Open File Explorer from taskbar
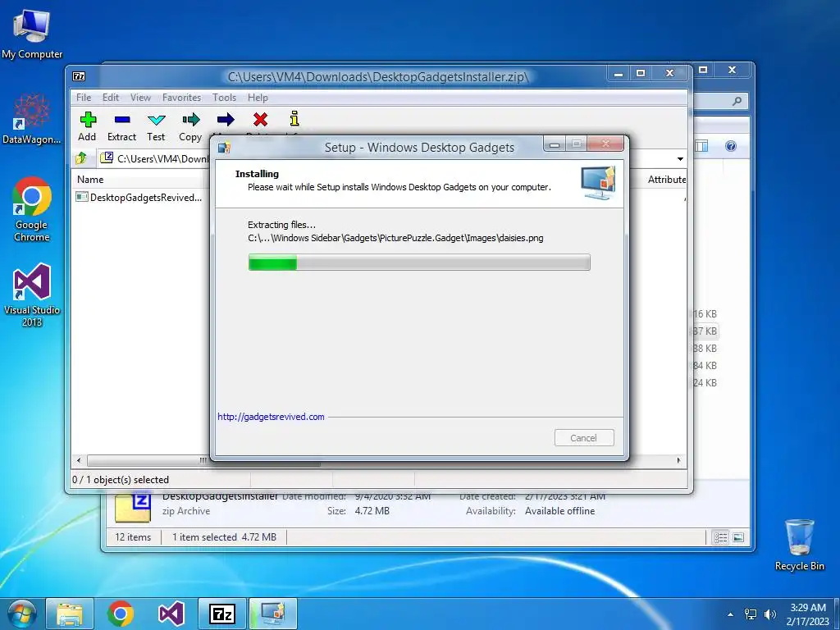Screen dimensions: 840x630 click(x=70, y=614)
